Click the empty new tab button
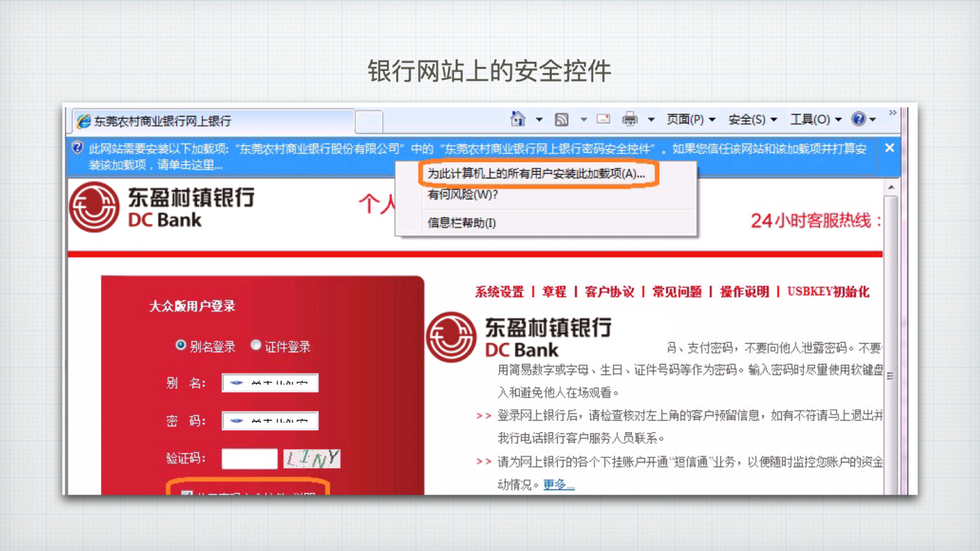The image size is (980, 551). pyautogui.click(x=369, y=122)
